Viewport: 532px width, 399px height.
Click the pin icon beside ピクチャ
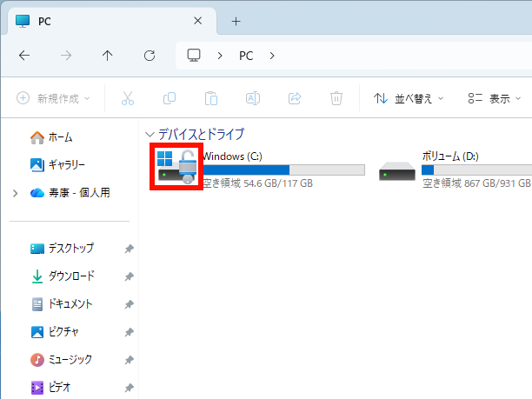click(129, 332)
